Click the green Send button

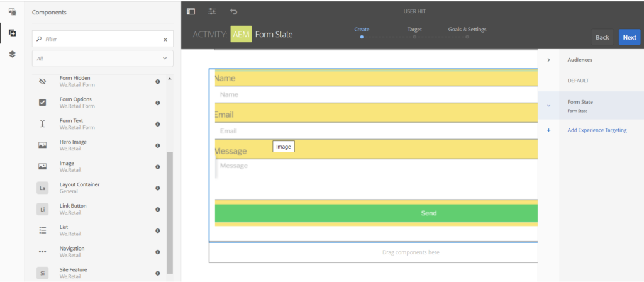point(376,213)
